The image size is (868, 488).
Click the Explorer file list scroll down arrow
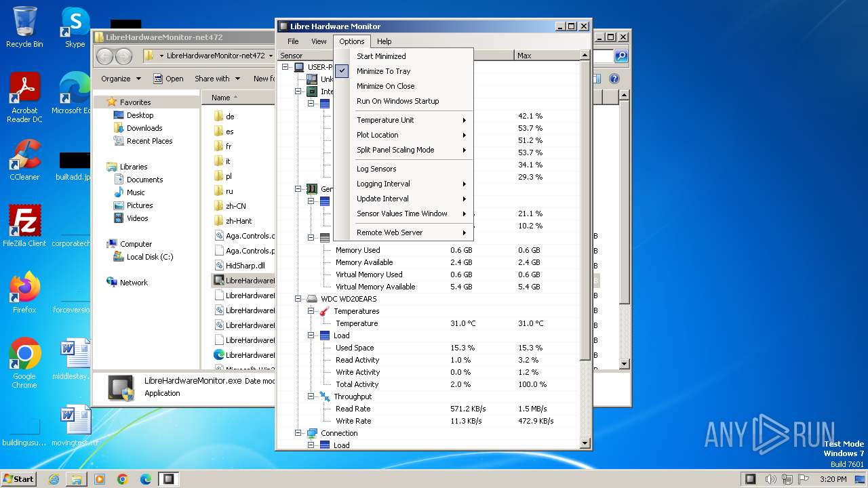(625, 364)
